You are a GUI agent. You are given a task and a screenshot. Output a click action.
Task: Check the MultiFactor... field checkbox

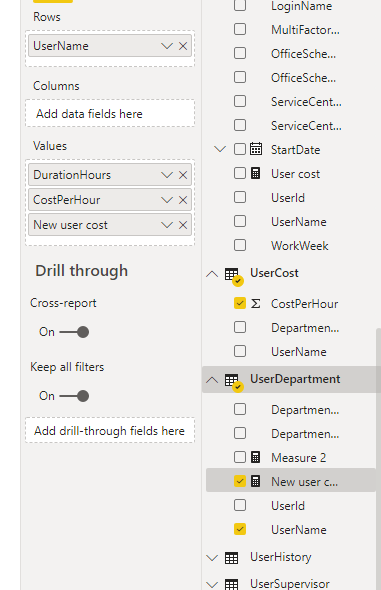click(x=240, y=29)
